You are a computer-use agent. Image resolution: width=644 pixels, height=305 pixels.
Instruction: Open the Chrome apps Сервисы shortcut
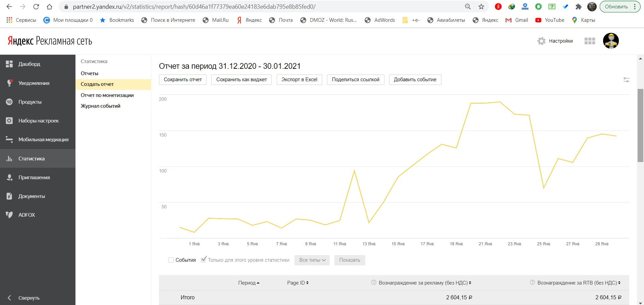[x=21, y=20]
